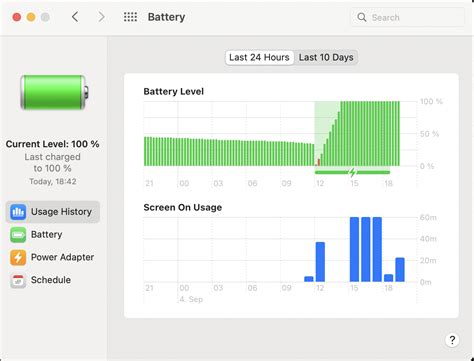
Task: Select the Schedule sidebar label
Action: pos(51,280)
